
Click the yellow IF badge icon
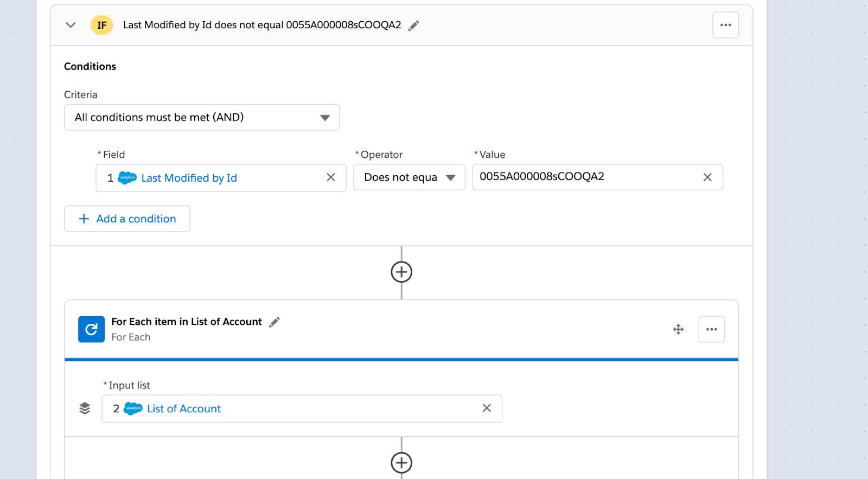(101, 25)
